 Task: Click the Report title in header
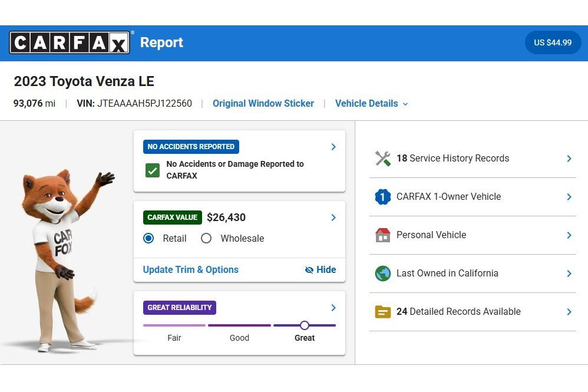pos(161,42)
